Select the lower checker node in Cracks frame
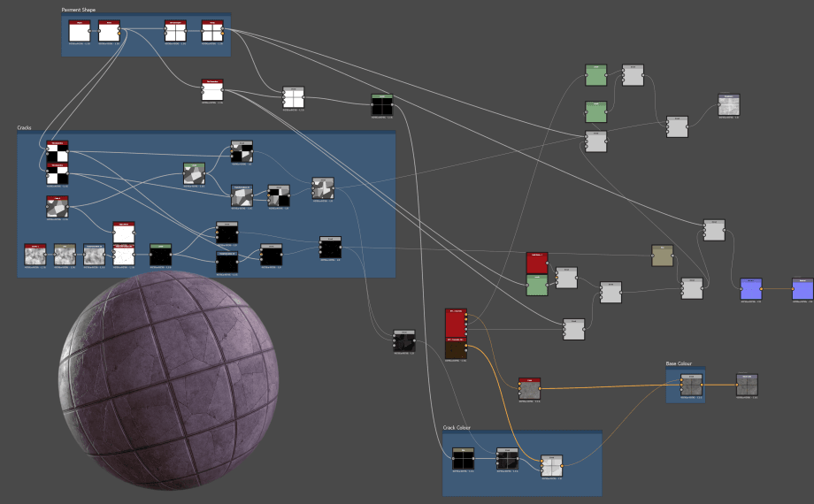 tap(58, 174)
